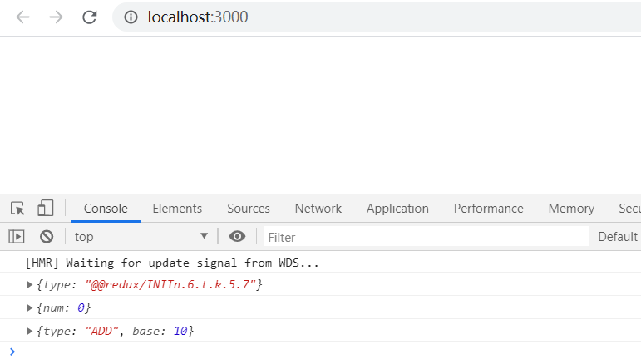Click the HMR waiting message text
Image resolution: width=641 pixels, height=364 pixels.
coord(172,263)
